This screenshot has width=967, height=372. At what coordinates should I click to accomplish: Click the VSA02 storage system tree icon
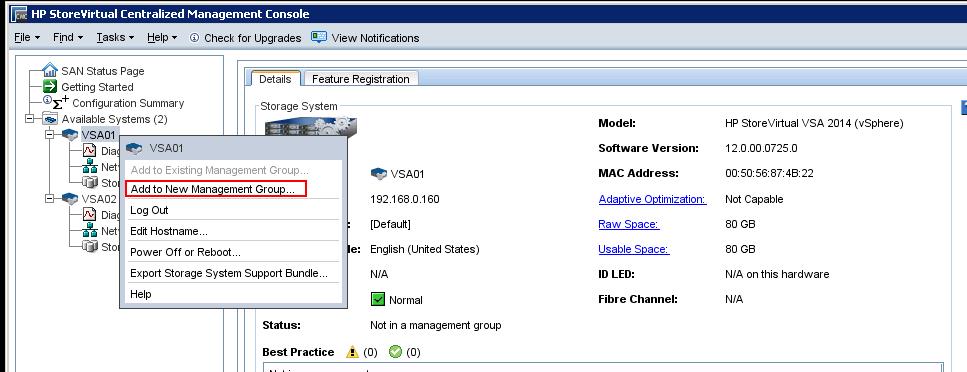(x=70, y=199)
